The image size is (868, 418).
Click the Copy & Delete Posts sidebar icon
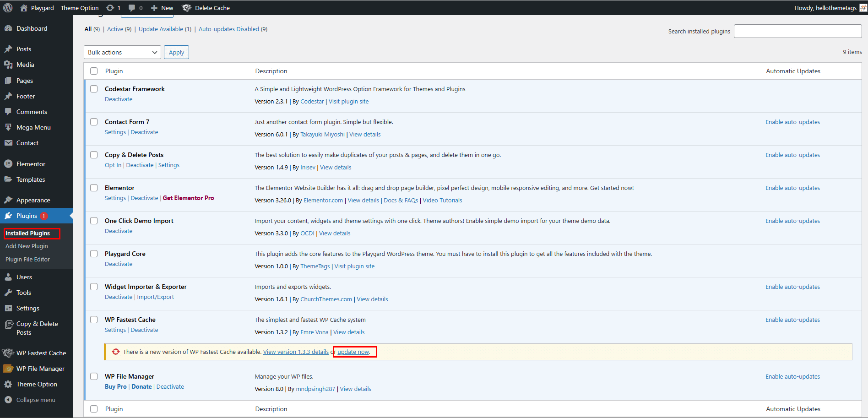tap(8, 324)
